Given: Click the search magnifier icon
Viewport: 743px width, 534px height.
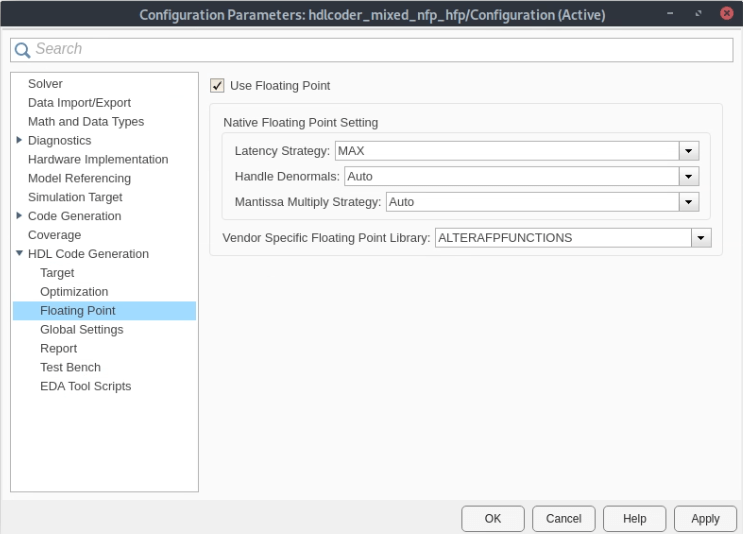Looking at the screenshot, I should [22, 49].
